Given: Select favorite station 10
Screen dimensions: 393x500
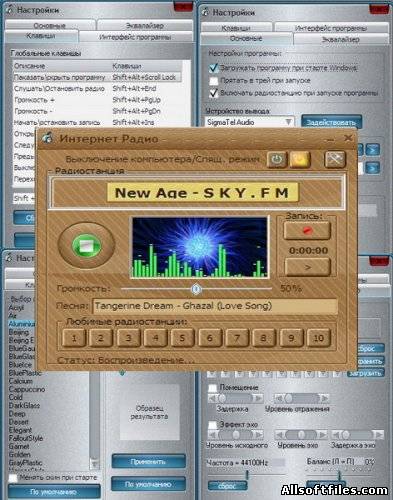Looking at the screenshot, I should 318,338.
